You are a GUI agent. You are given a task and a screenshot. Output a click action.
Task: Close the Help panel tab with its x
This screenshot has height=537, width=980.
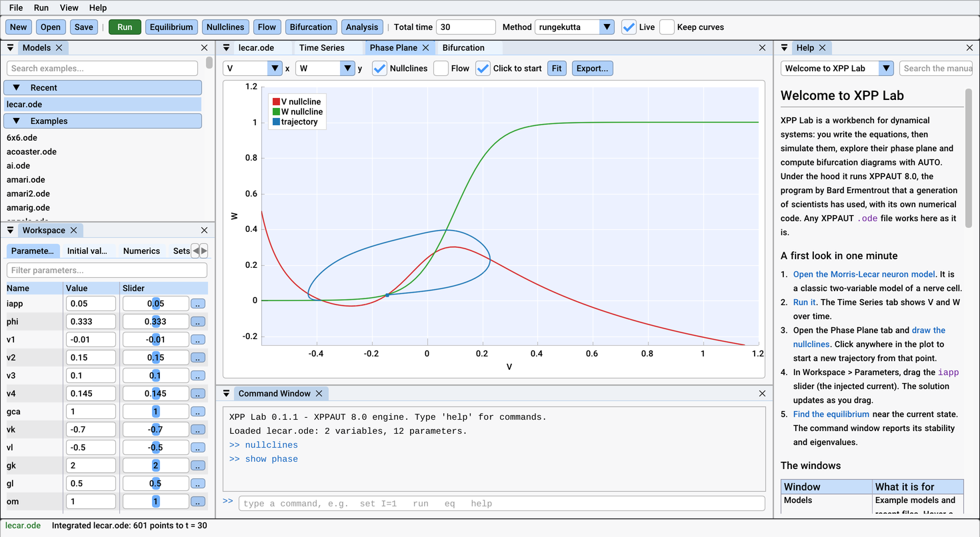point(822,48)
